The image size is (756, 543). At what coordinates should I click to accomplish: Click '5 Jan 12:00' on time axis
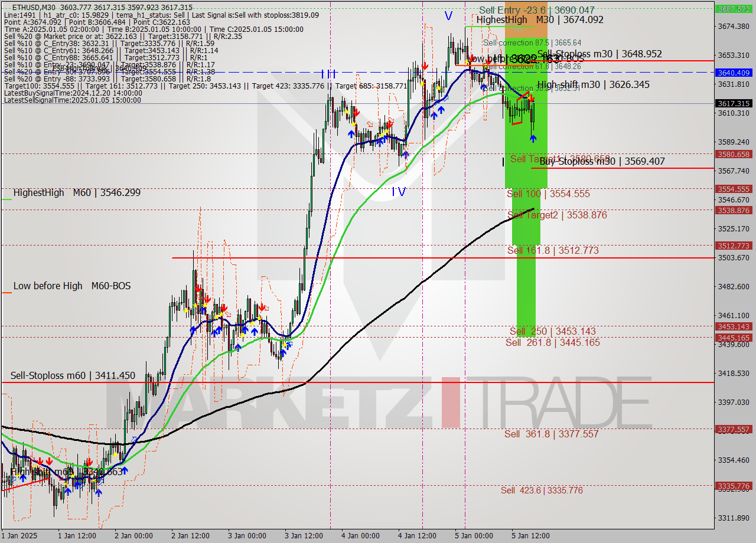530,536
